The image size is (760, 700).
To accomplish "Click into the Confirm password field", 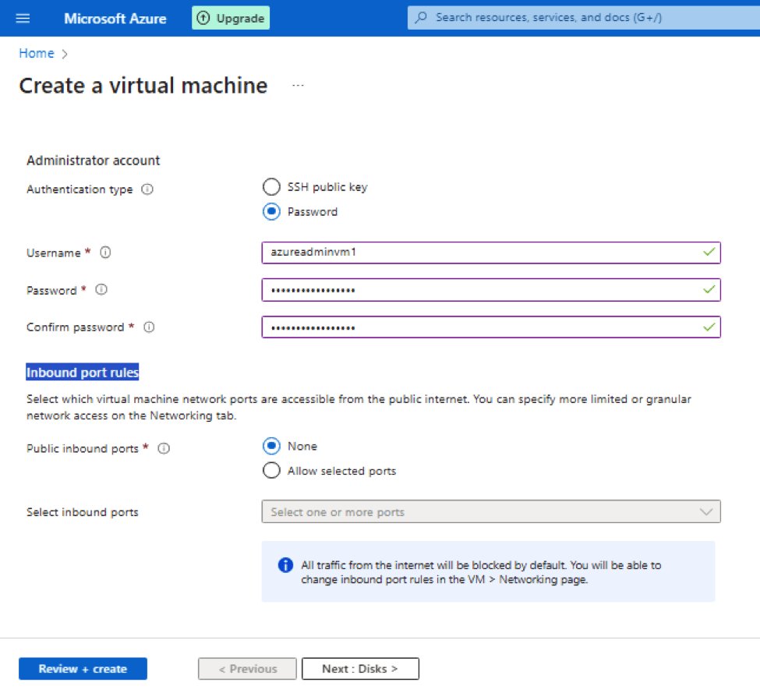I will (483, 327).
